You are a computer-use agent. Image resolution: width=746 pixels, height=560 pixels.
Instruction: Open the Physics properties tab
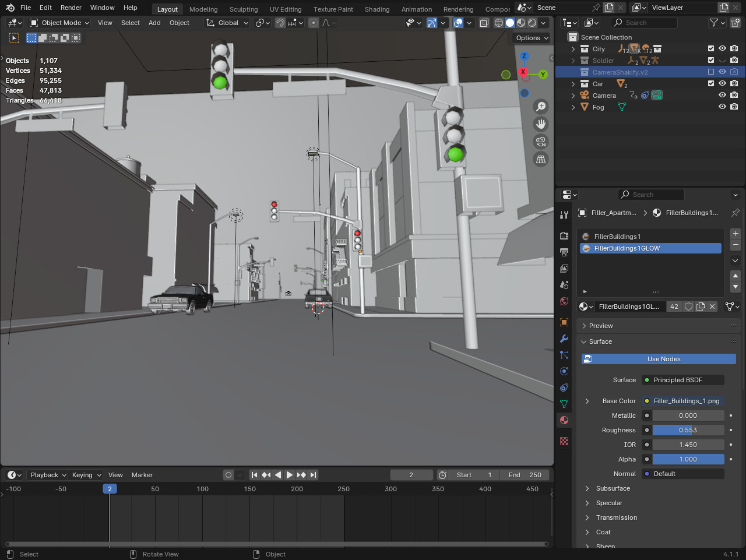564,371
